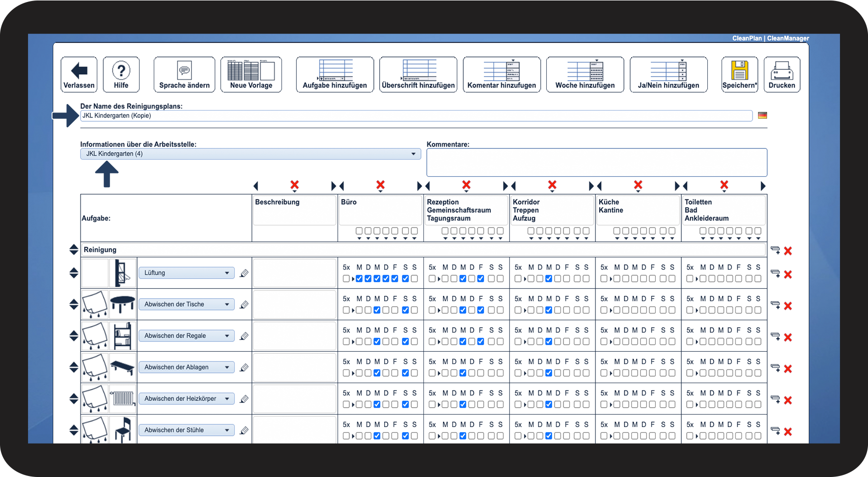Click insert-row icon beside Abwischen der Ablagen
The image size is (868, 477).
pos(775,368)
